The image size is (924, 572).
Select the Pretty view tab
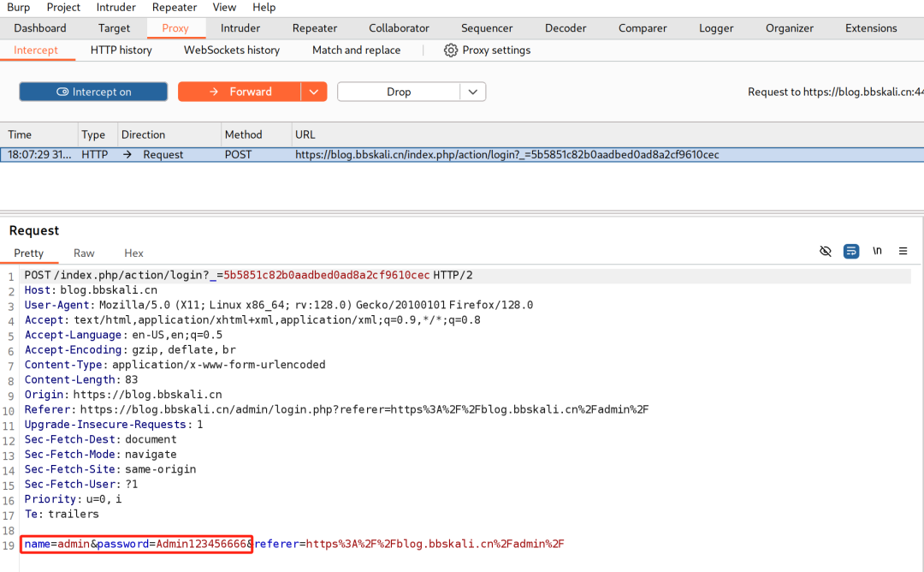pyautogui.click(x=29, y=253)
